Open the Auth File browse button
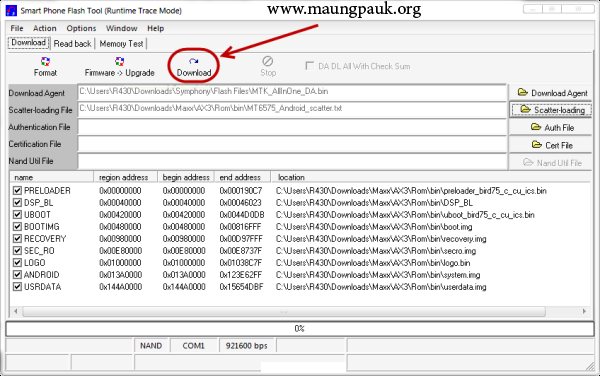The image size is (600, 376). tap(551, 127)
